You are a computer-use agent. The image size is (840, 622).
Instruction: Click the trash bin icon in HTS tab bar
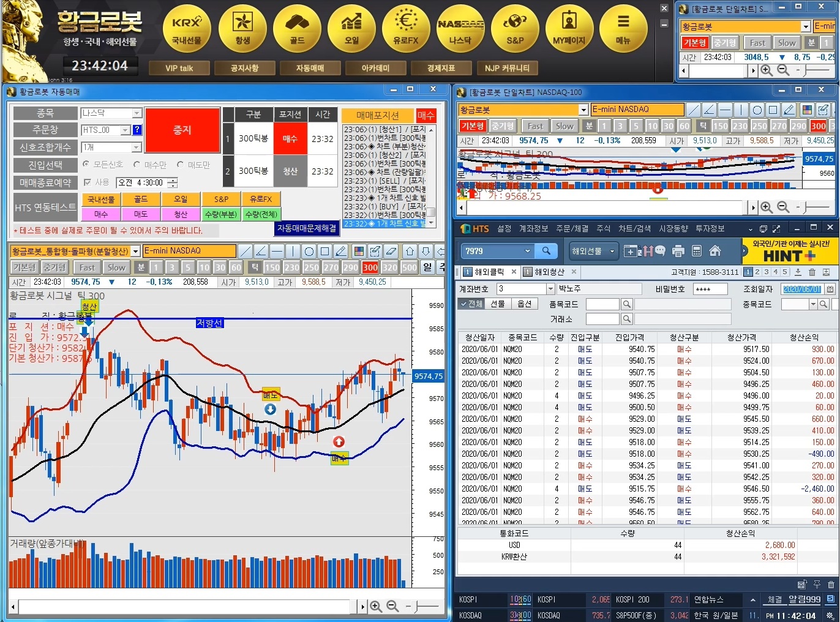coord(812,272)
